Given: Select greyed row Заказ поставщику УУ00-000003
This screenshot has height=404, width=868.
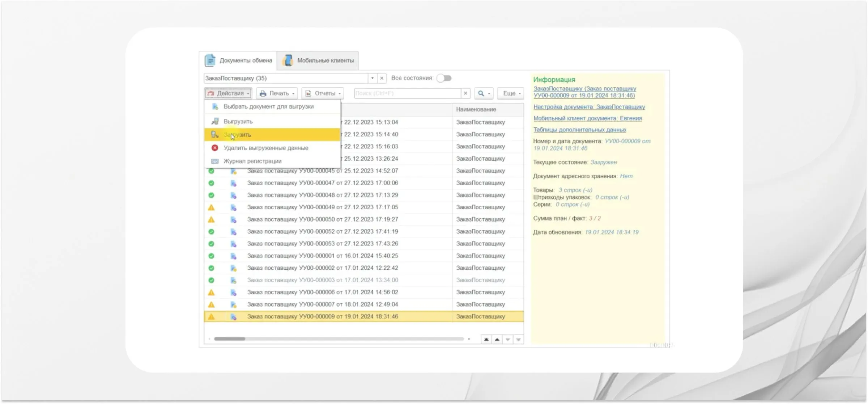Looking at the screenshot, I should (364, 280).
